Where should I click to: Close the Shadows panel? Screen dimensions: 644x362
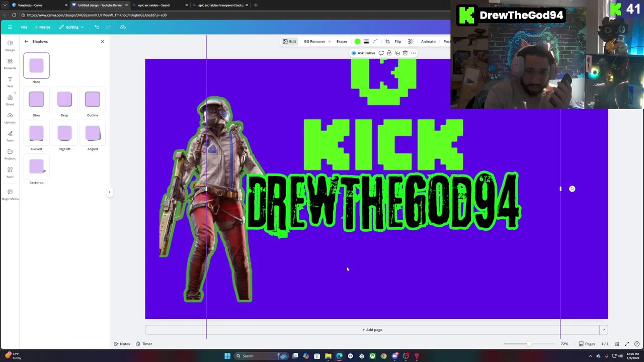103,41
